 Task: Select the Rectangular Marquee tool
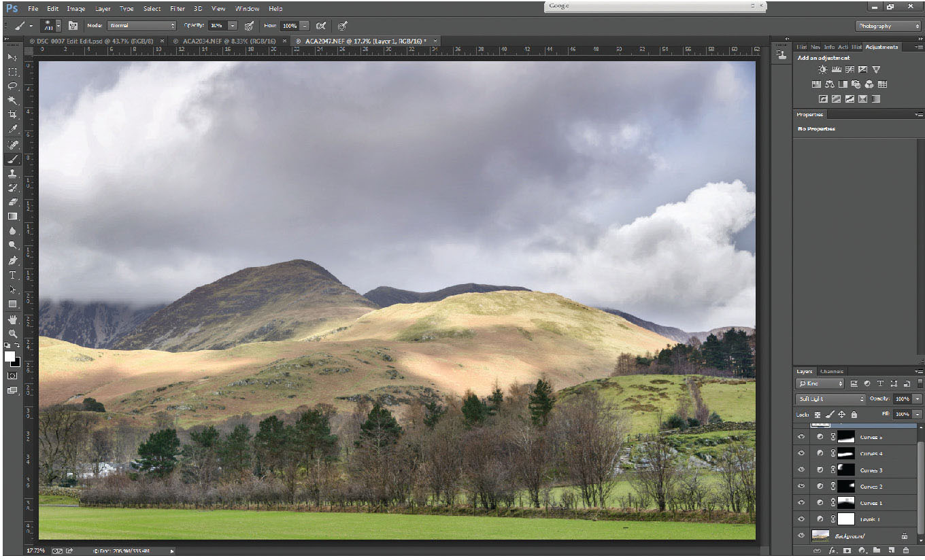[12, 71]
